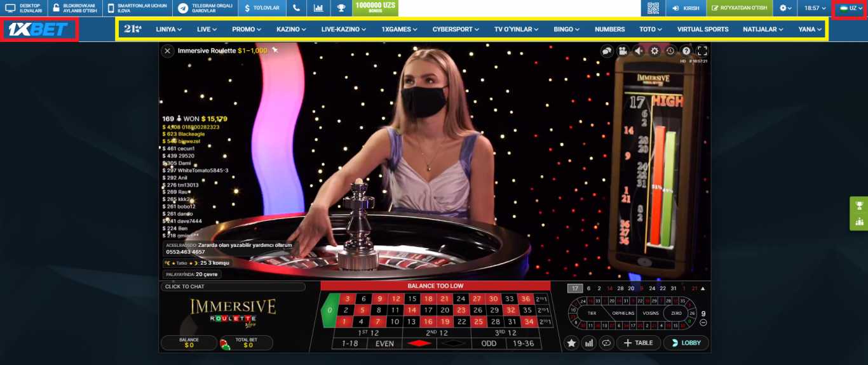Open the Bingo menu
Image resolution: width=868 pixels, height=365 pixels.
tap(566, 29)
